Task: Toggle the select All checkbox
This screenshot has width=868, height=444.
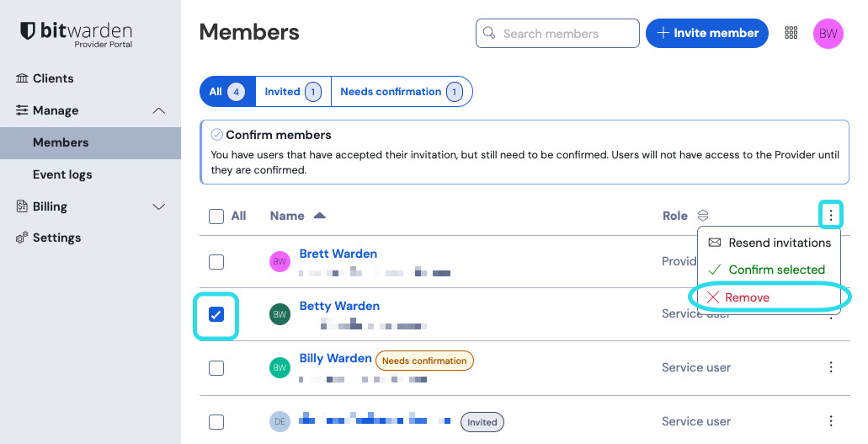Action: (216, 217)
